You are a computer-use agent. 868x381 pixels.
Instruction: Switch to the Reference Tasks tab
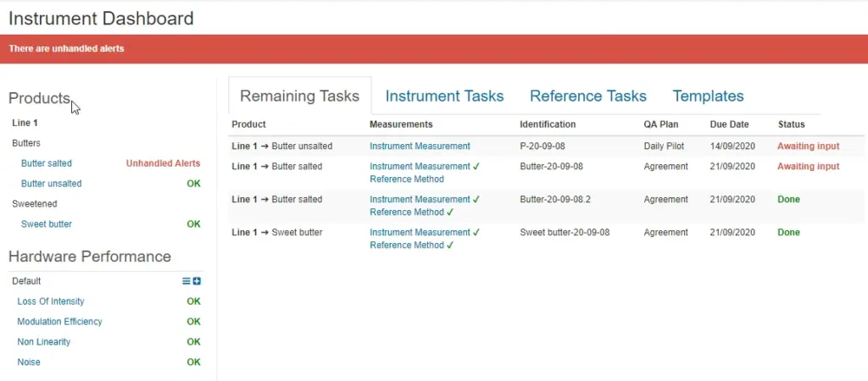588,97
